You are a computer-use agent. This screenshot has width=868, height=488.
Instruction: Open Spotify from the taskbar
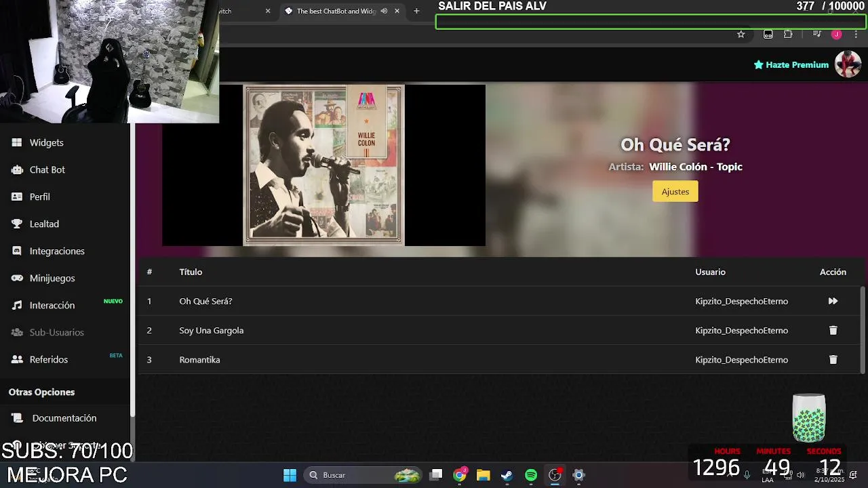coord(531,475)
